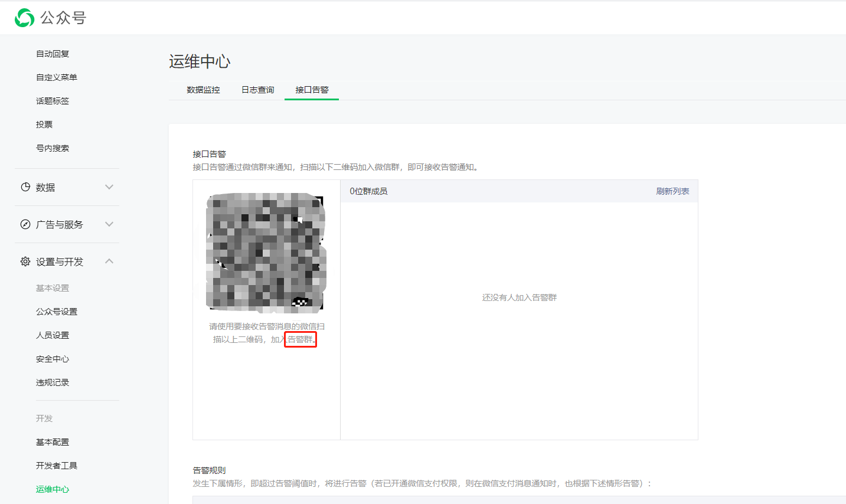Image resolution: width=846 pixels, height=504 pixels.
Task: Open 号内搜索 in the sidebar
Action: click(53, 148)
